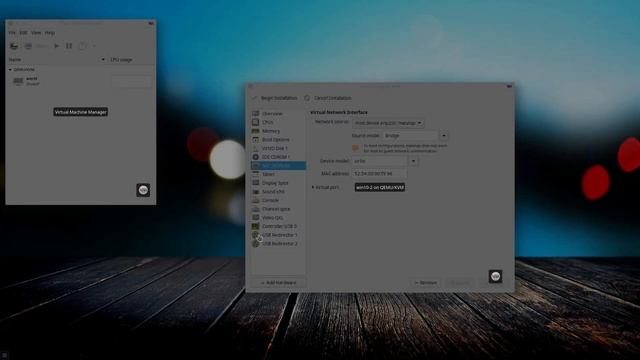Select CPUs in the hardware list
The image size is (640, 360).
pyautogui.click(x=278, y=122)
